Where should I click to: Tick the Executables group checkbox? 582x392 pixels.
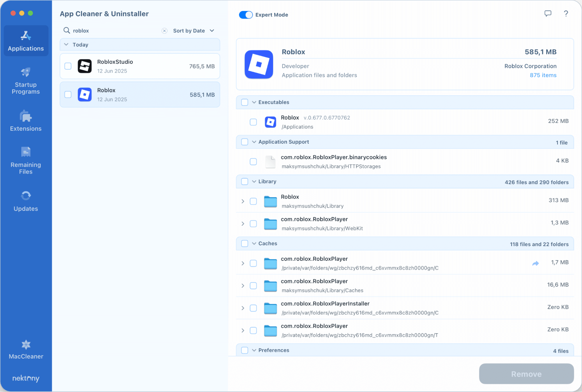click(x=245, y=102)
